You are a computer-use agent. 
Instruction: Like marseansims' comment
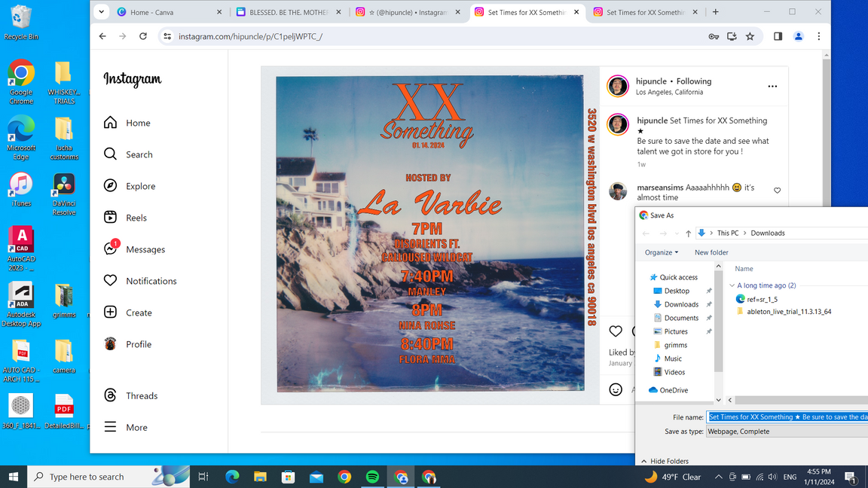point(777,191)
